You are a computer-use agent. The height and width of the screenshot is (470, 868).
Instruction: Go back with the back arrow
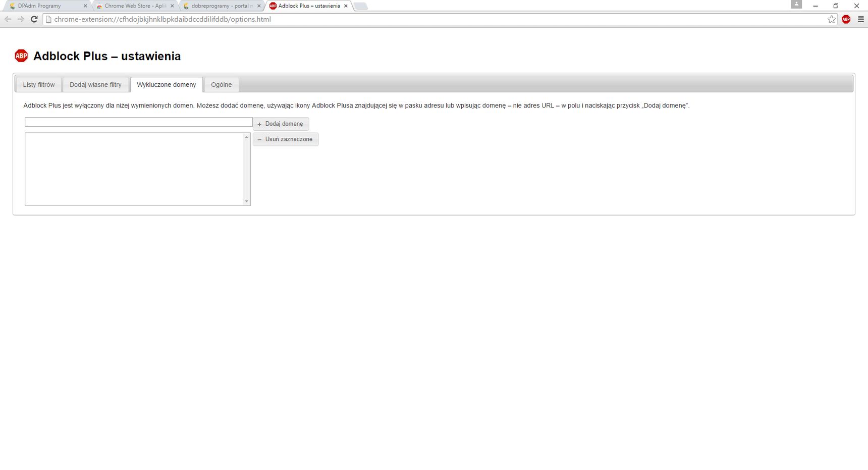coord(8,19)
